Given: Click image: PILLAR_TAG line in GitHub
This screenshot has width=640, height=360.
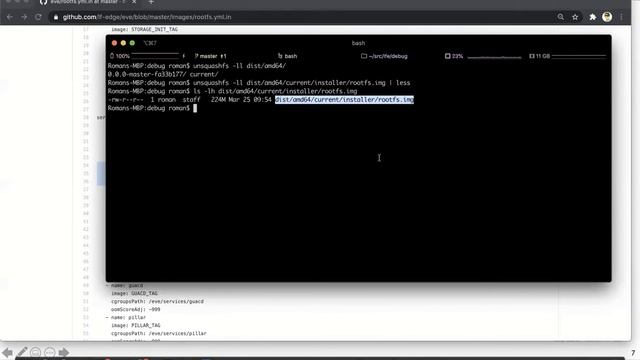Looking at the screenshot, I should coord(136,325).
